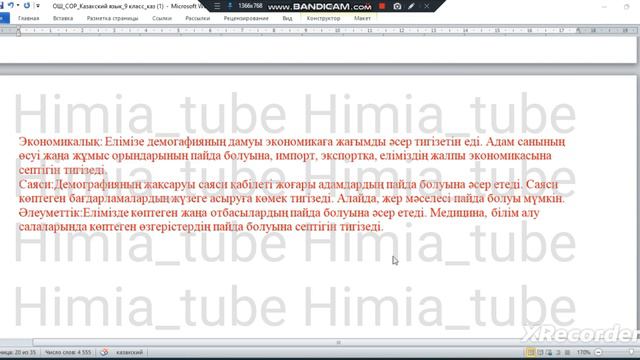Switch to Draft view
Viewport: 640px width, 360px height.
[x=567, y=352]
